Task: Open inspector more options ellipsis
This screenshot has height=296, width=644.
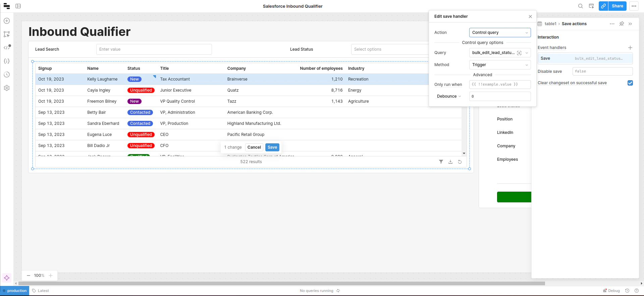Action: click(612, 24)
